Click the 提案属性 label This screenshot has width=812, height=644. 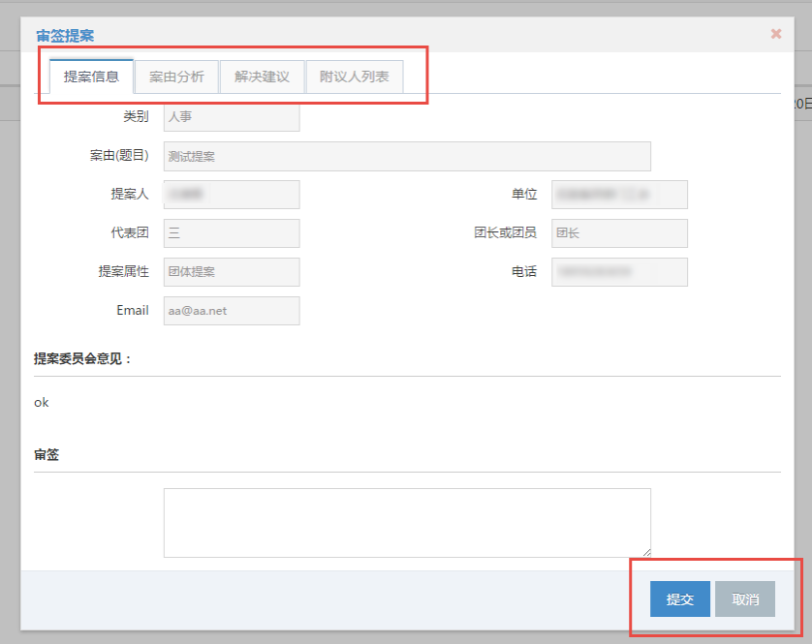[x=124, y=271]
